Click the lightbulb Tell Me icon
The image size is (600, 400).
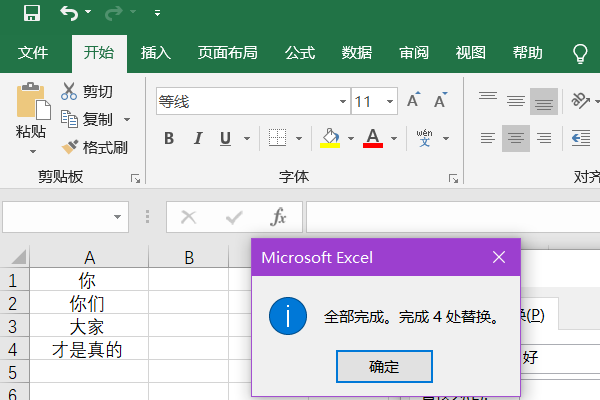(580, 53)
